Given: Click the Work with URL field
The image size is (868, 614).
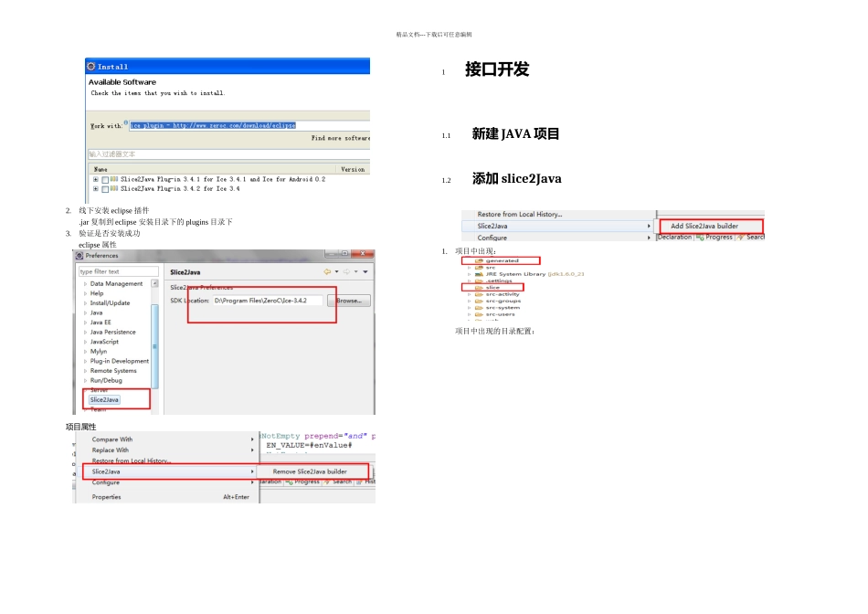Looking at the screenshot, I should (249, 126).
